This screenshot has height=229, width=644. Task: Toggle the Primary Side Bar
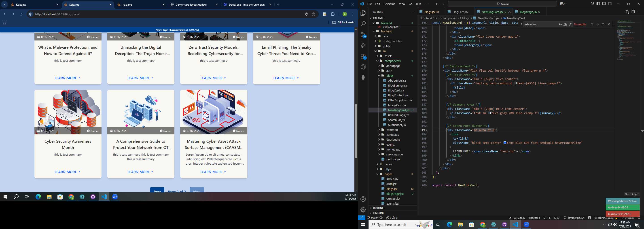[x=598, y=4]
